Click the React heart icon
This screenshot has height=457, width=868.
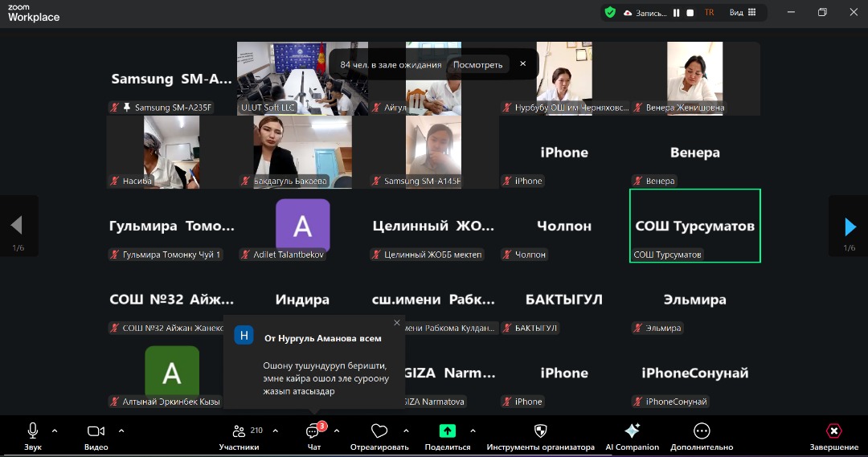click(x=379, y=431)
